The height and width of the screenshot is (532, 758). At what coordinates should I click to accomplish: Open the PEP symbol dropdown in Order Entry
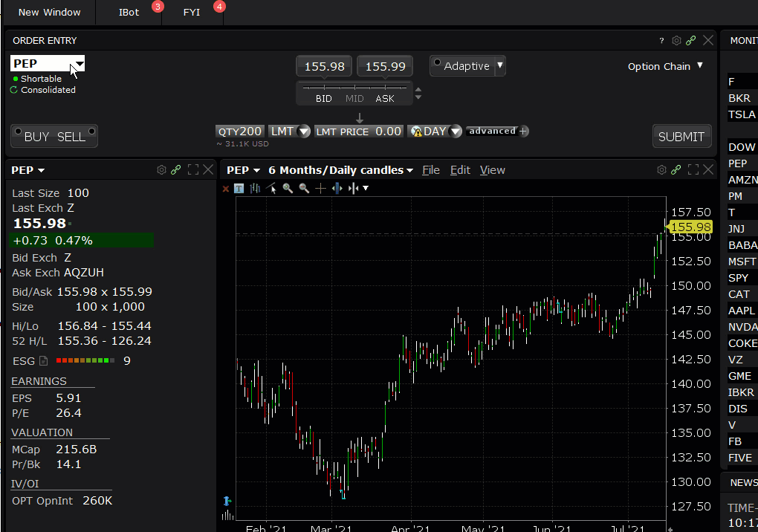[x=80, y=64]
